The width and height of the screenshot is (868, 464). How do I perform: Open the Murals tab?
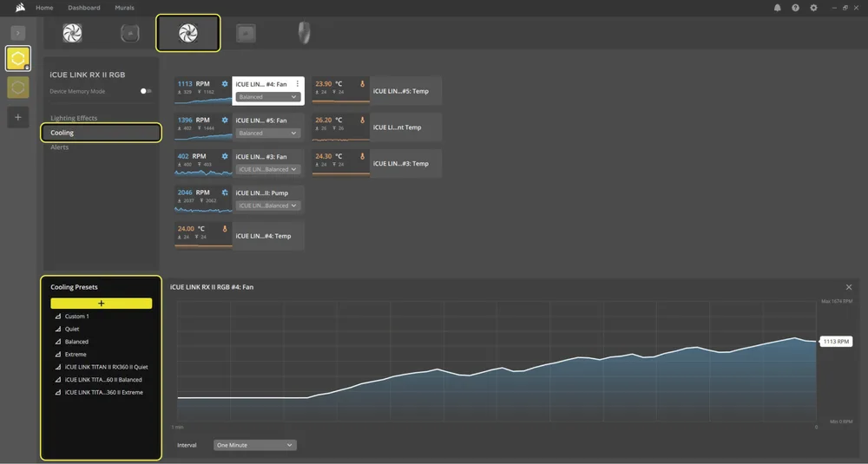124,8
